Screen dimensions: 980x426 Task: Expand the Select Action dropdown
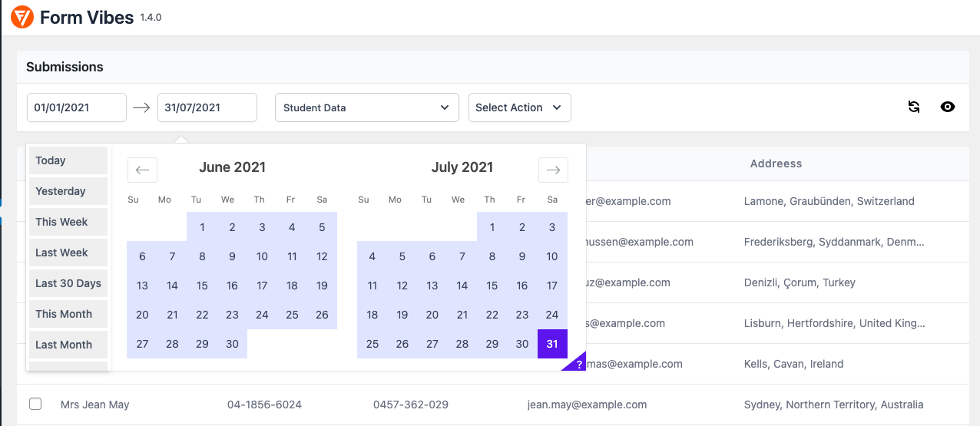tap(519, 107)
